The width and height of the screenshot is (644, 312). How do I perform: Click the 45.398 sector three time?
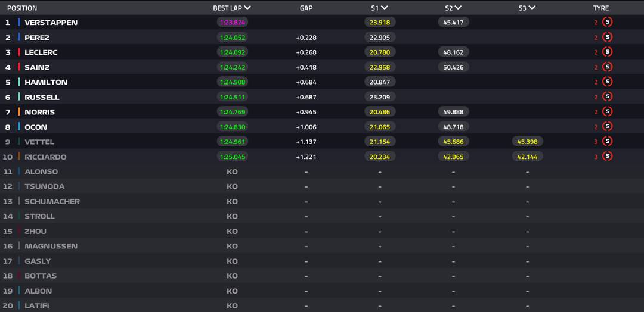527,142
